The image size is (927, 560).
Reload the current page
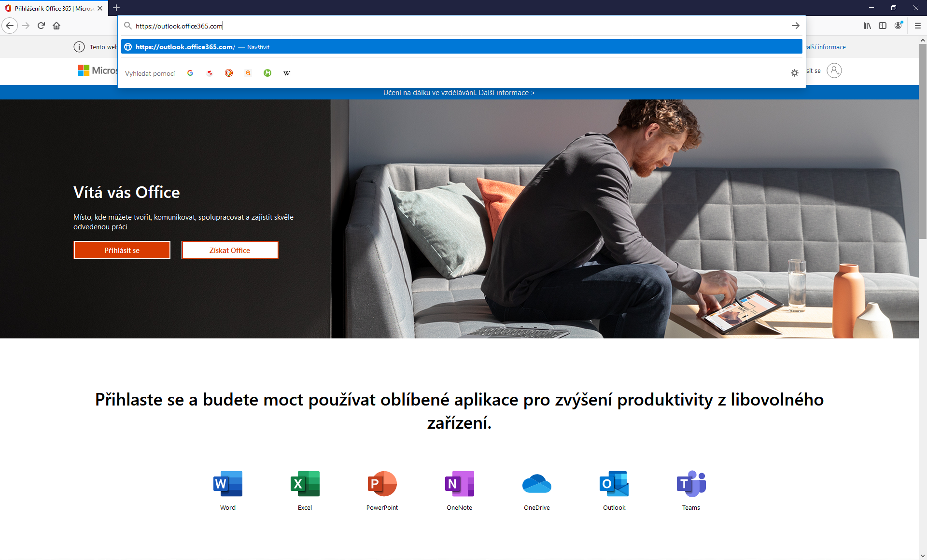tap(41, 26)
